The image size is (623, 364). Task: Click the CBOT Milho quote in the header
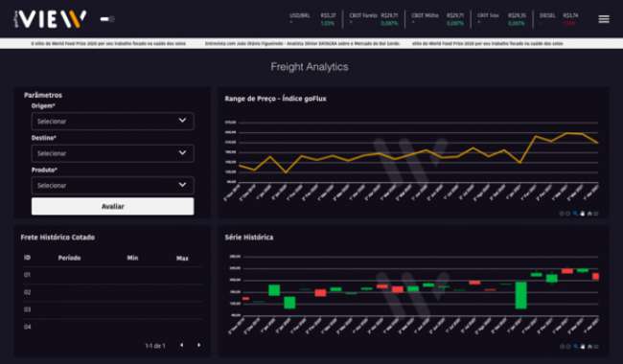click(x=437, y=19)
